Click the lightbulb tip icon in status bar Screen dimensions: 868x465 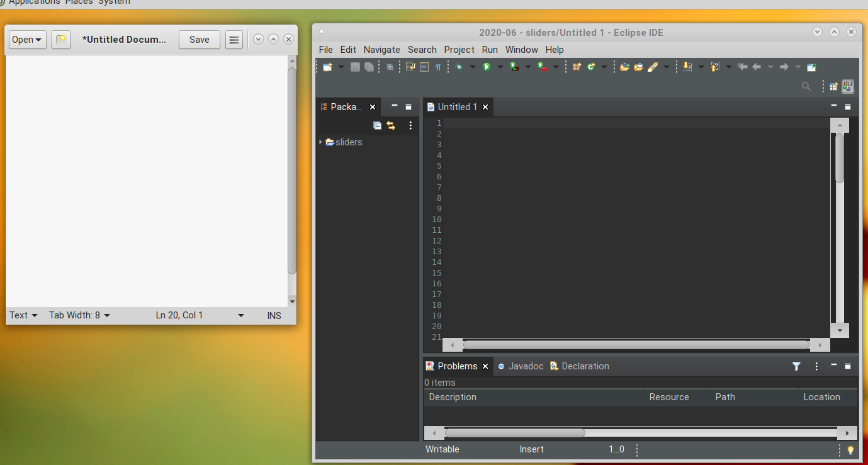(851, 450)
